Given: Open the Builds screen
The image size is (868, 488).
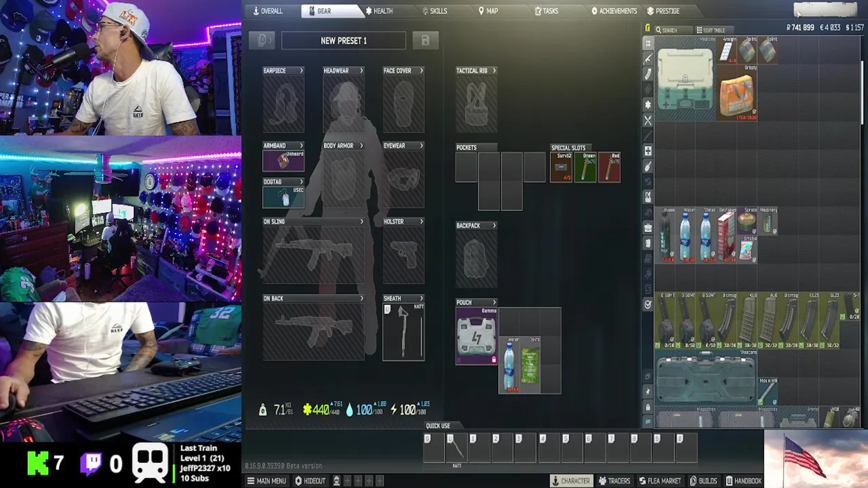Looking at the screenshot, I should tap(703, 481).
